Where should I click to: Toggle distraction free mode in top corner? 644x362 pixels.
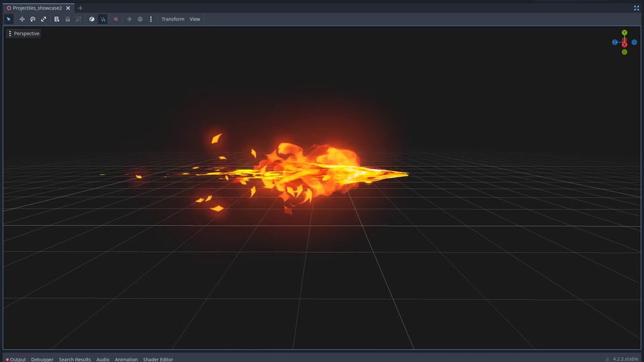(x=636, y=8)
